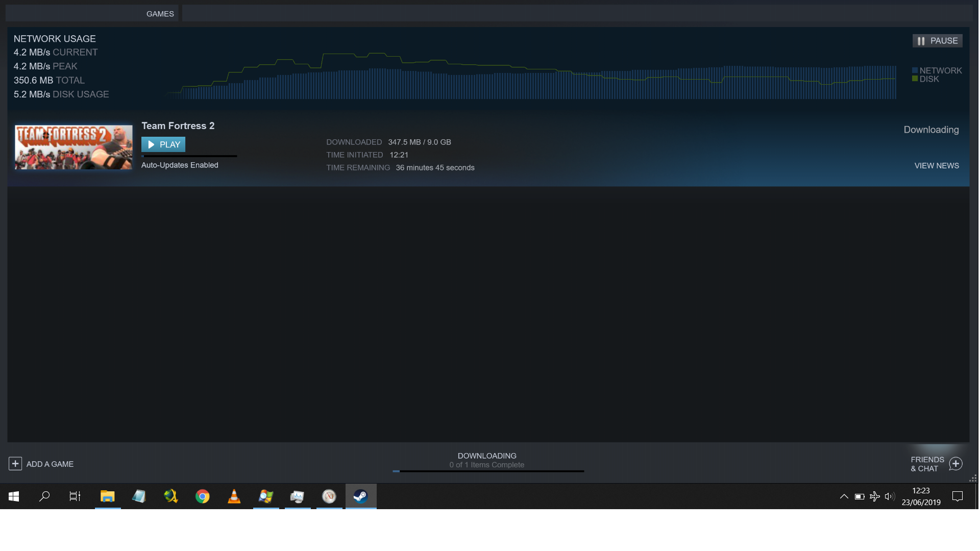Viewport: 980px width, 551px height.
Task: Open the green-yellow app icon on taskbar
Action: [x=171, y=496]
